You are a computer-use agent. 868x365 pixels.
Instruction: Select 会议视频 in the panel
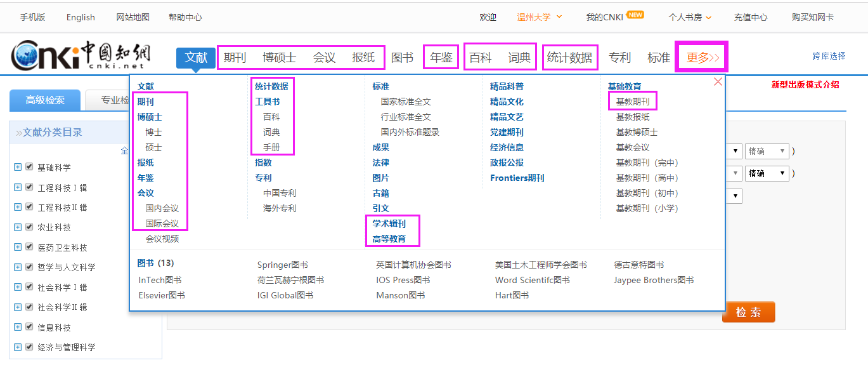[x=162, y=239]
